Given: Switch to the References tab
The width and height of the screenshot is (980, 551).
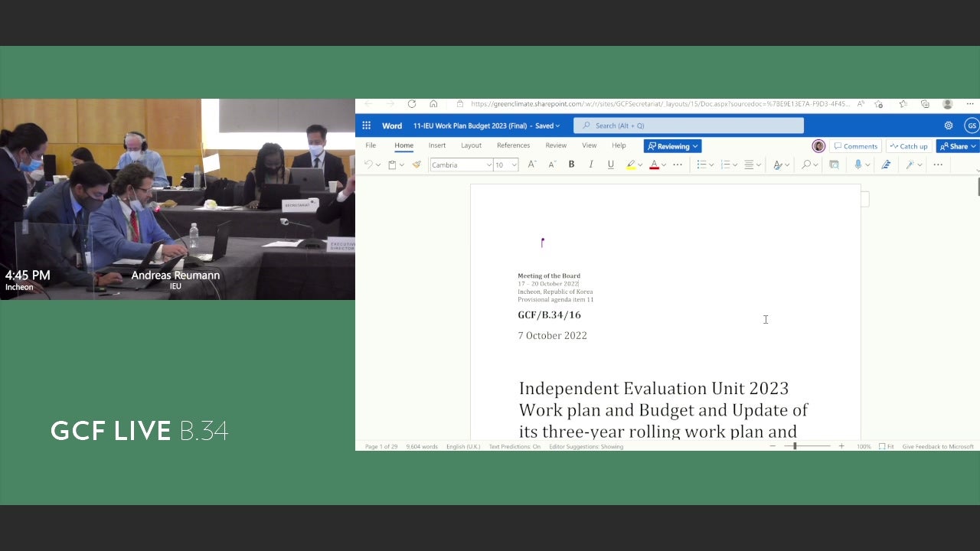Looking at the screenshot, I should pyautogui.click(x=513, y=145).
